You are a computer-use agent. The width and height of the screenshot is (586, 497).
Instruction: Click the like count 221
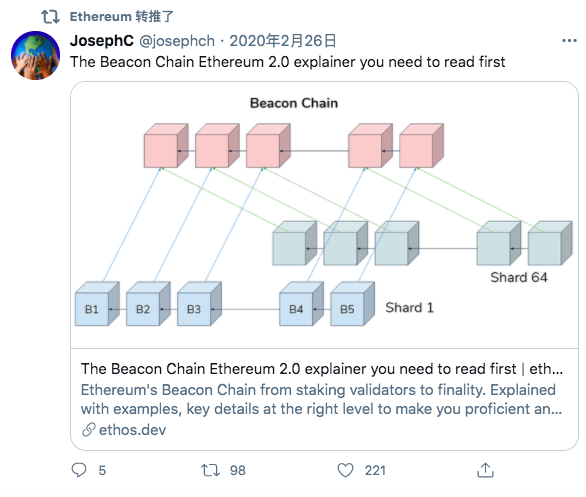click(375, 470)
